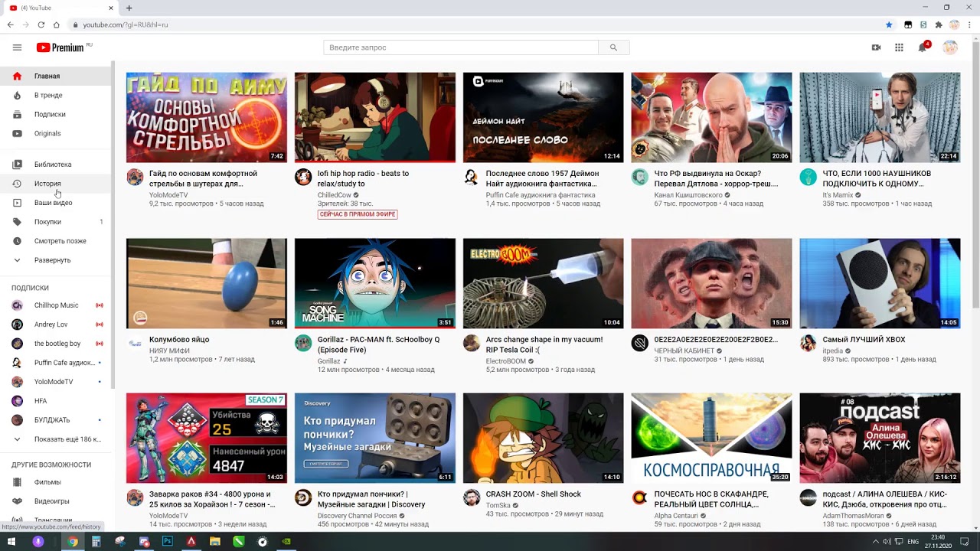Screen dimensions: 980x551
Task: Open Puffin Cafe subscription channel
Action: (x=55, y=363)
